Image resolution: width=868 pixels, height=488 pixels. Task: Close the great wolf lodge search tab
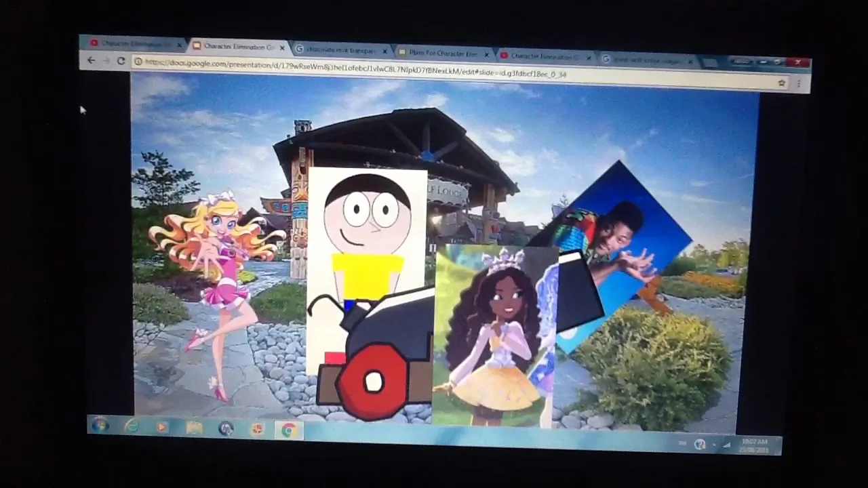tap(690, 61)
